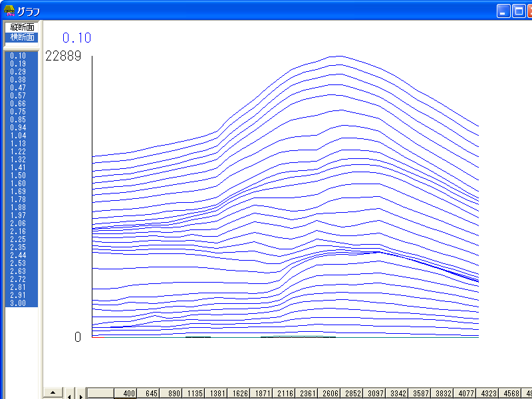Click the 890 column header
Image resolution: width=532 pixels, height=399 pixels.
[171, 394]
